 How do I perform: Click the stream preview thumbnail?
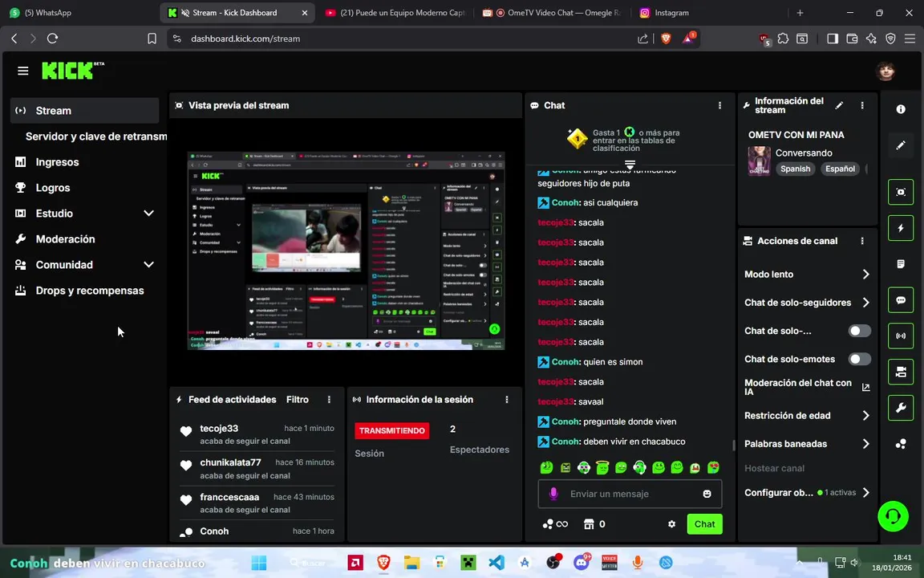(346, 250)
